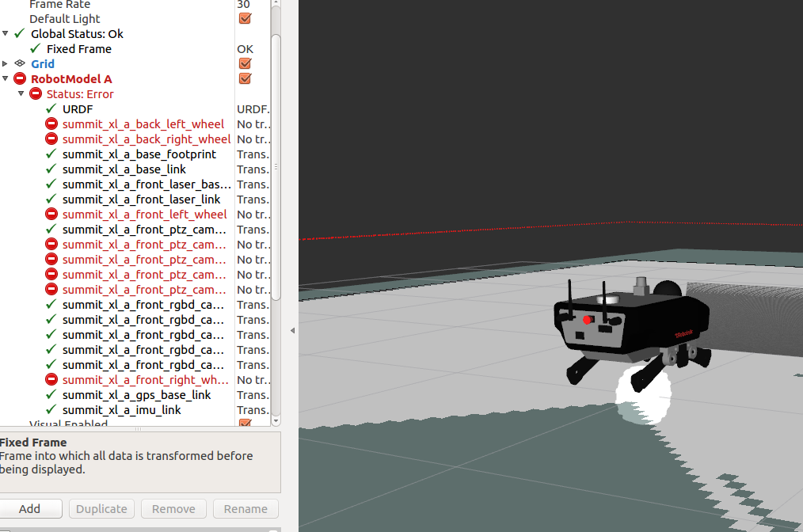This screenshot has width=803, height=532.
Task: Collapse the RobotModel A tree
Action: [x=6, y=78]
